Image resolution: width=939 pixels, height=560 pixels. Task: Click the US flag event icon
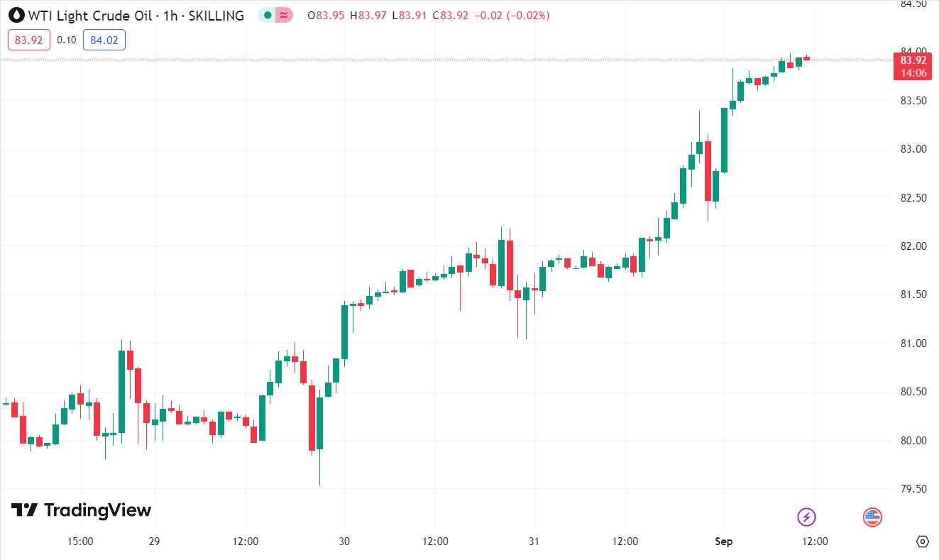pyautogui.click(x=872, y=517)
